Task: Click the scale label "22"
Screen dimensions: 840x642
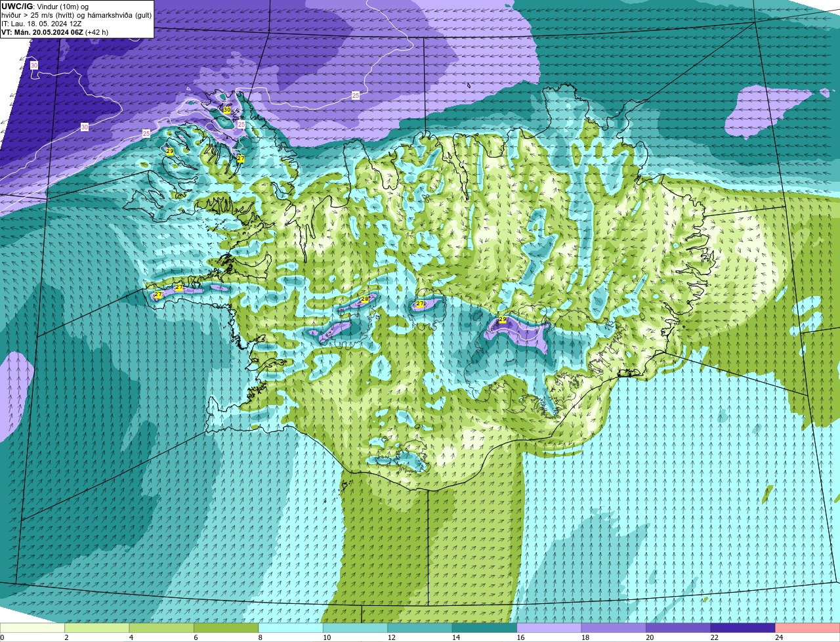Action: [714, 637]
